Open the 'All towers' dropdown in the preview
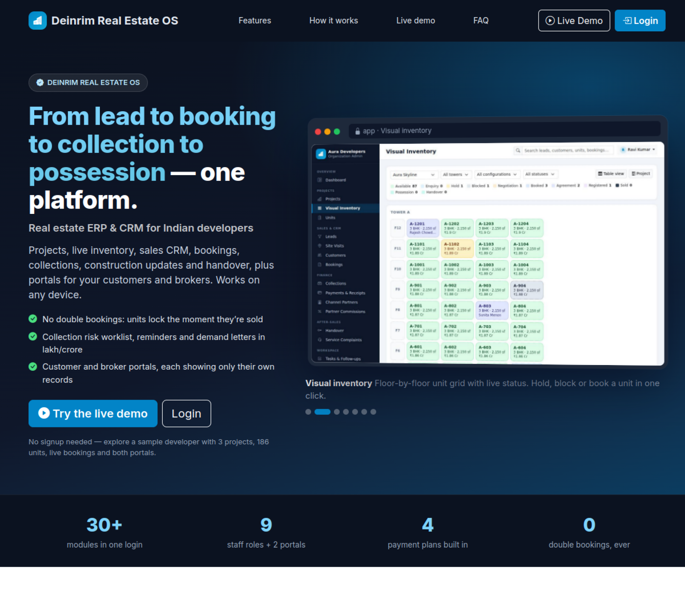Screen dimensions: 685x616 click(x=456, y=174)
